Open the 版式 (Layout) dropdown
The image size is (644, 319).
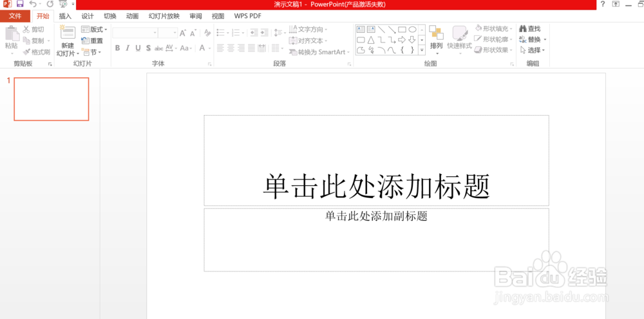94,30
